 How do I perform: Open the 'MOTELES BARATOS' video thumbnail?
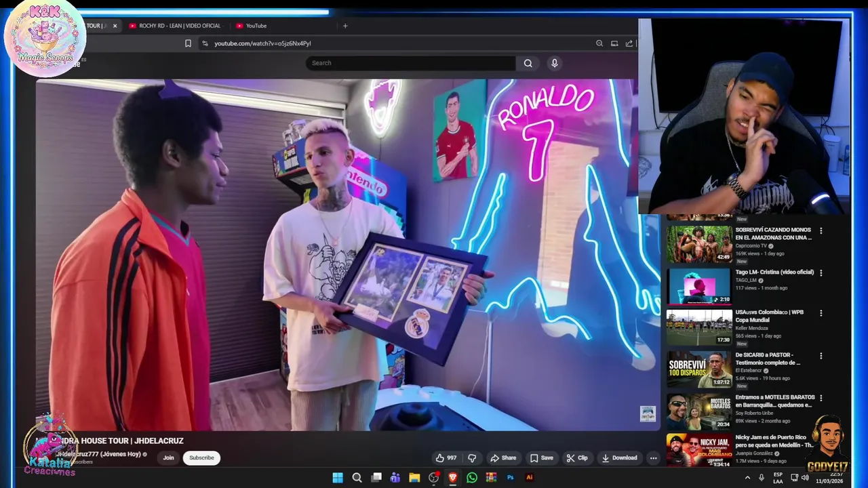pos(698,411)
